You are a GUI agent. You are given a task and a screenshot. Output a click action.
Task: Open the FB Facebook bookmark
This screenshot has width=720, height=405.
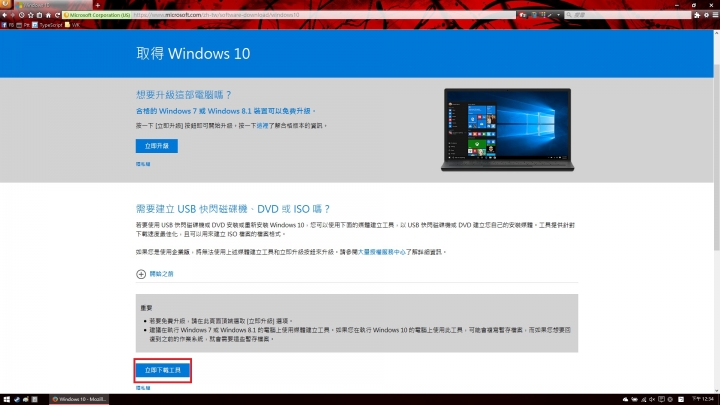[8, 25]
